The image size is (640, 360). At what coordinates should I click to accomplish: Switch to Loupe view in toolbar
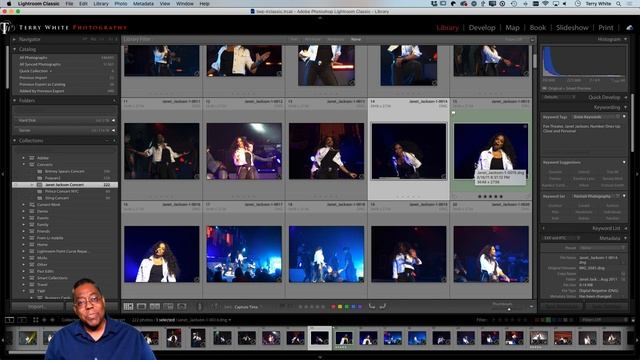coord(142,307)
